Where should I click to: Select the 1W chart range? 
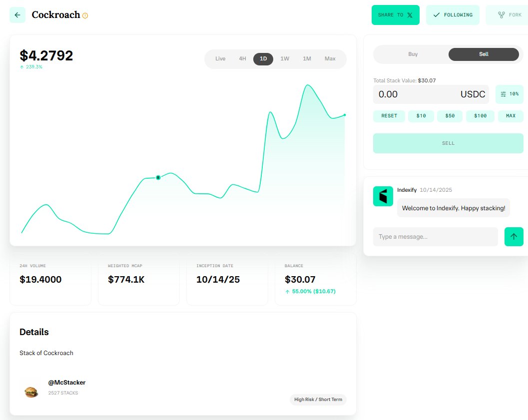pos(285,58)
